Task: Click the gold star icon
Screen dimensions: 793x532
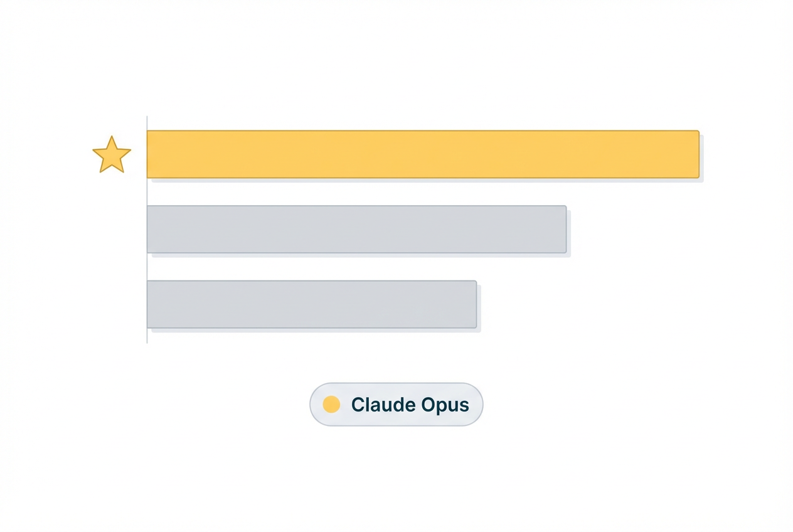Action: point(112,155)
